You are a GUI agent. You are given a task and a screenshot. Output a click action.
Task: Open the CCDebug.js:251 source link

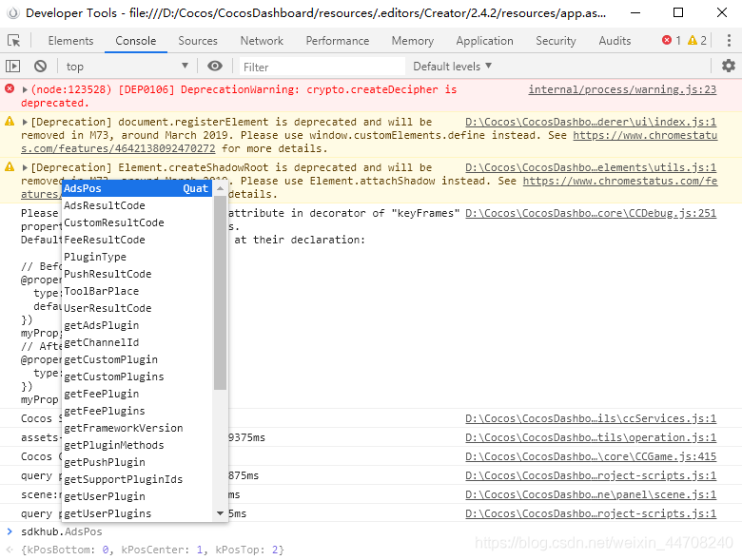pos(591,213)
